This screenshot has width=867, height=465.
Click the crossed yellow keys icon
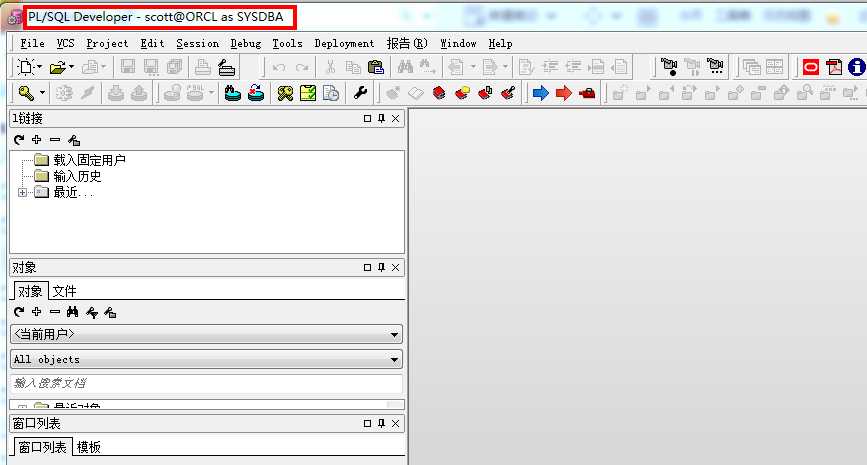coord(285,93)
